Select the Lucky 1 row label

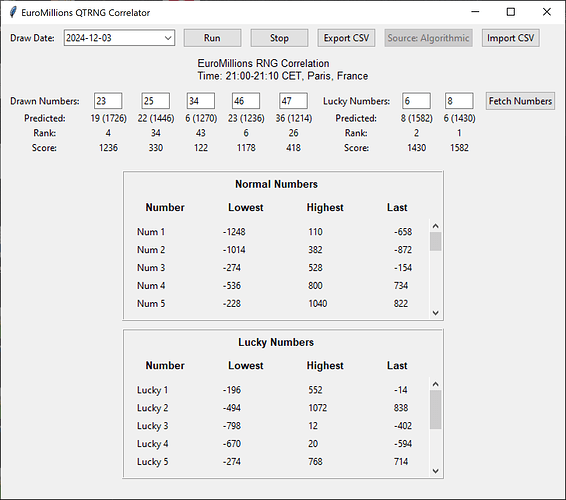point(152,390)
